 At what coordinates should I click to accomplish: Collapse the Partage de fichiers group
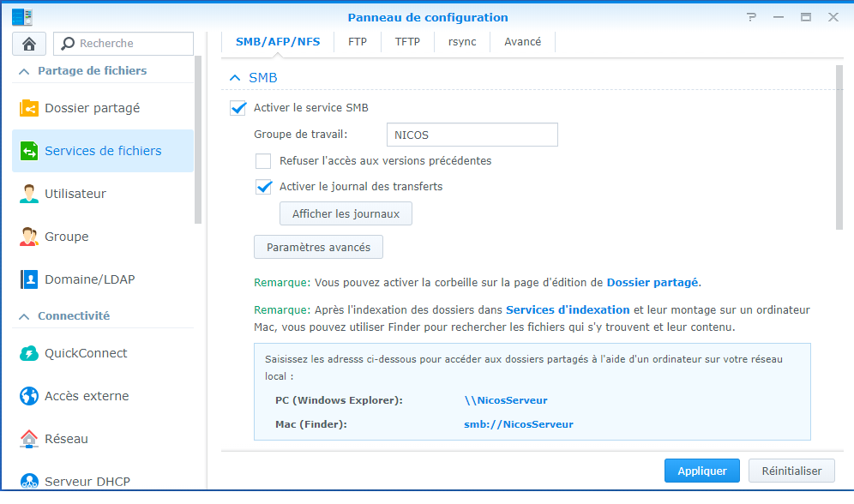pyautogui.click(x=22, y=71)
